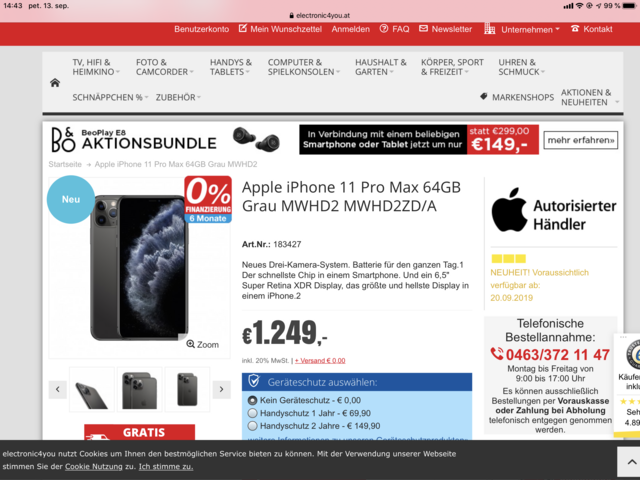The image size is (640, 480).
Task: Accept cookies via Ich stimme zu link
Action: pyautogui.click(x=166, y=467)
